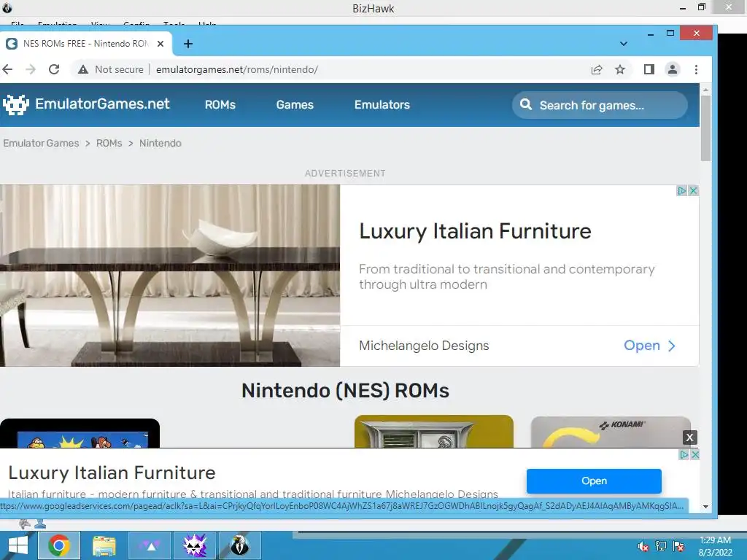This screenshot has width=747, height=560.
Task: Click the network tray icon
Action: 661,547
